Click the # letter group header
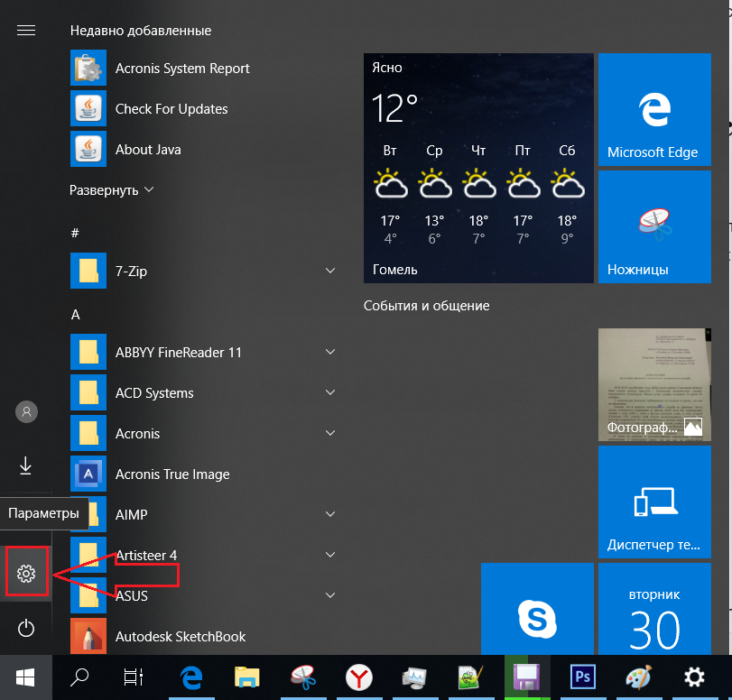Image resolution: width=732 pixels, height=700 pixels. coord(75,233)
